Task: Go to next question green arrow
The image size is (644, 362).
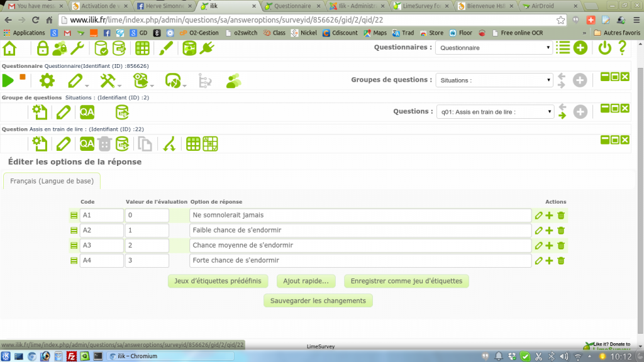Action: 562,116
